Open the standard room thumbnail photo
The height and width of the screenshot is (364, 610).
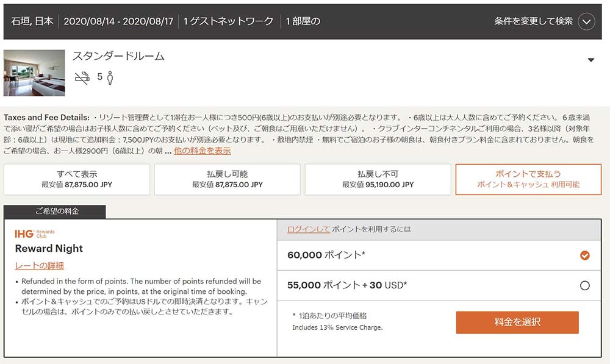(x=34, y=73)
